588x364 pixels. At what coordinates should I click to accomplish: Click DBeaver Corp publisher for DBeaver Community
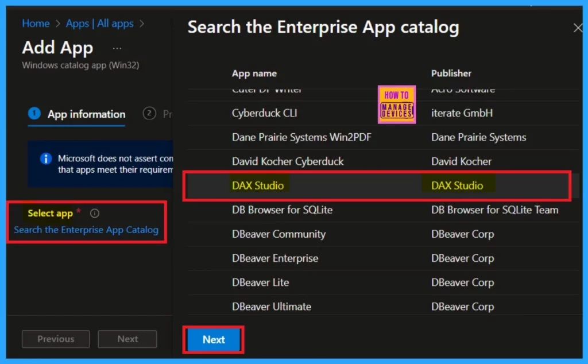point(462,234)
